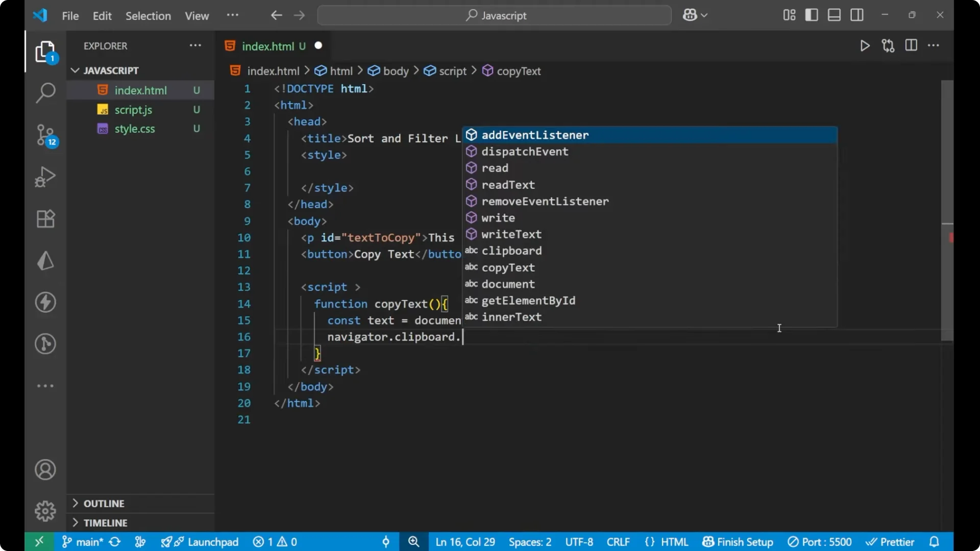The width and height of the screenshot is (980, 551).
Task: Click the Run button above the editor
Action: 865,45
